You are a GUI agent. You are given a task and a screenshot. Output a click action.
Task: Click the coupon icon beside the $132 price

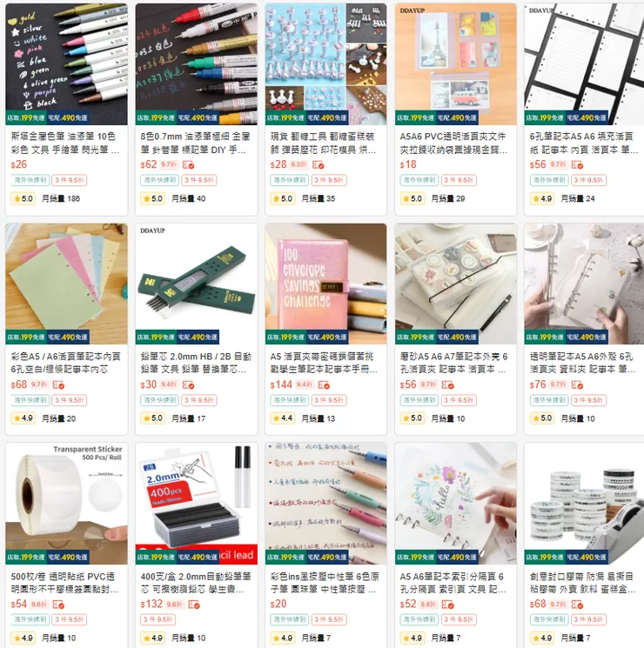click(x=194, y=605)
